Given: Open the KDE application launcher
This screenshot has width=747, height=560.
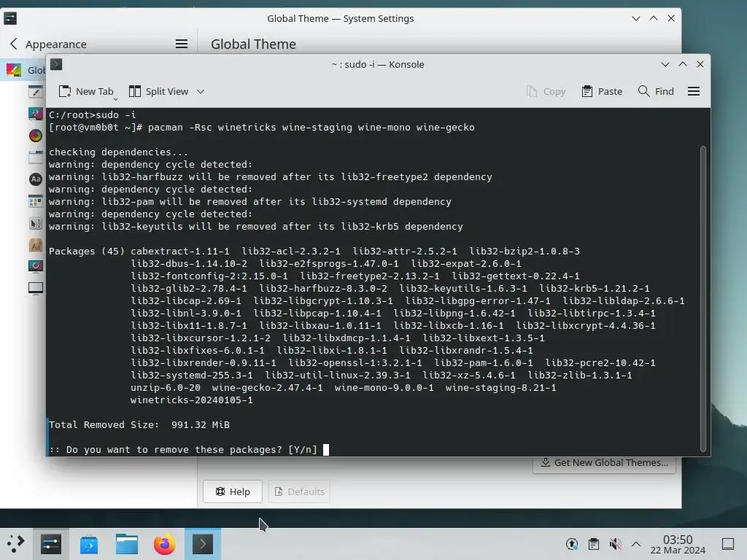Looking at the screenshot, I should (16, 544).
